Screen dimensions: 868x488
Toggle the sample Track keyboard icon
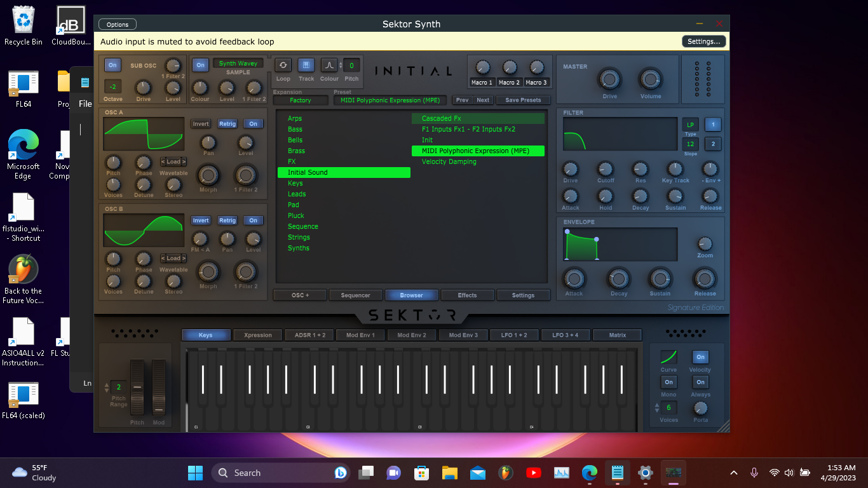(x=306, y=65)
